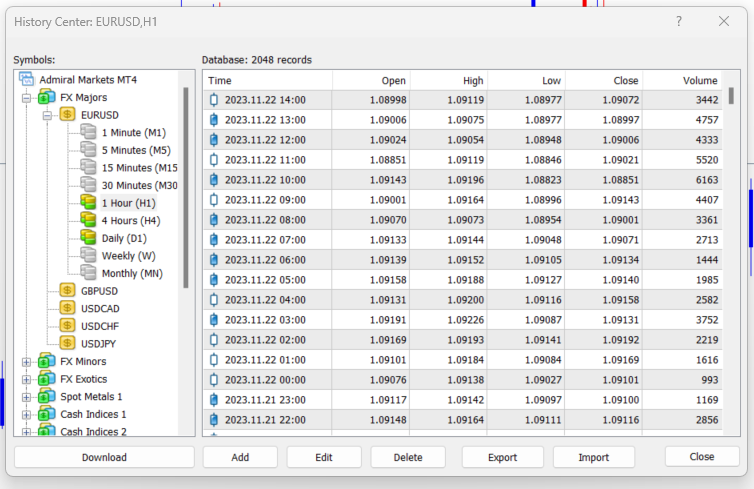Select the 2023.11.22 04:00 record row
This screenshot has height=489, width=754.
point(463,300)
